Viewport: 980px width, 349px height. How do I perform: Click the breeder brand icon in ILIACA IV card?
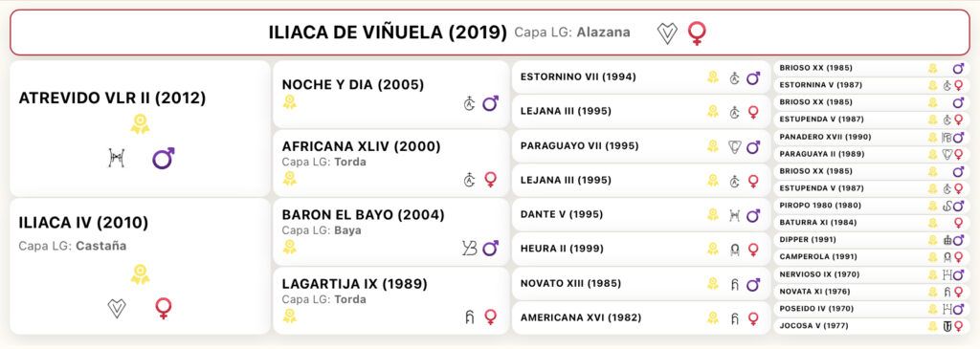point(117,308)
